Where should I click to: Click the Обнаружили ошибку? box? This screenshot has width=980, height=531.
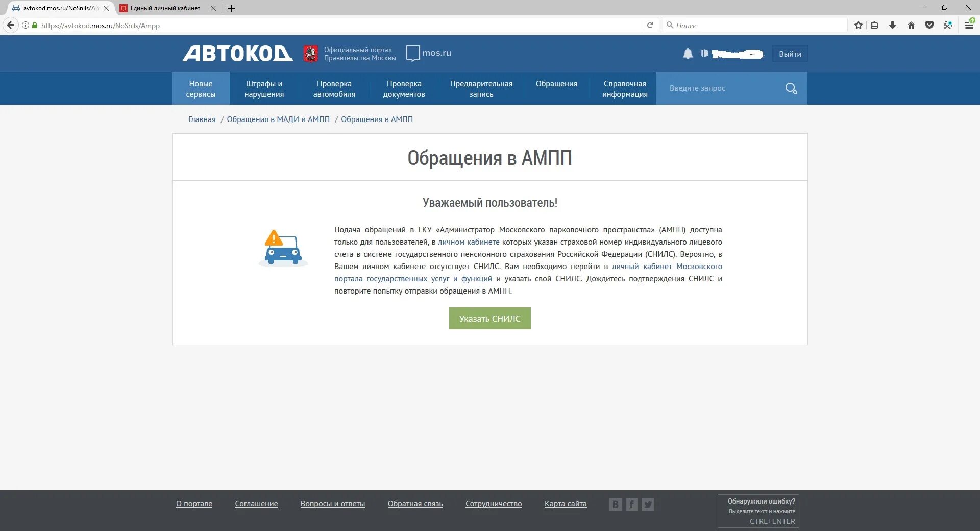pyautogui.click(x=758, y=511)
